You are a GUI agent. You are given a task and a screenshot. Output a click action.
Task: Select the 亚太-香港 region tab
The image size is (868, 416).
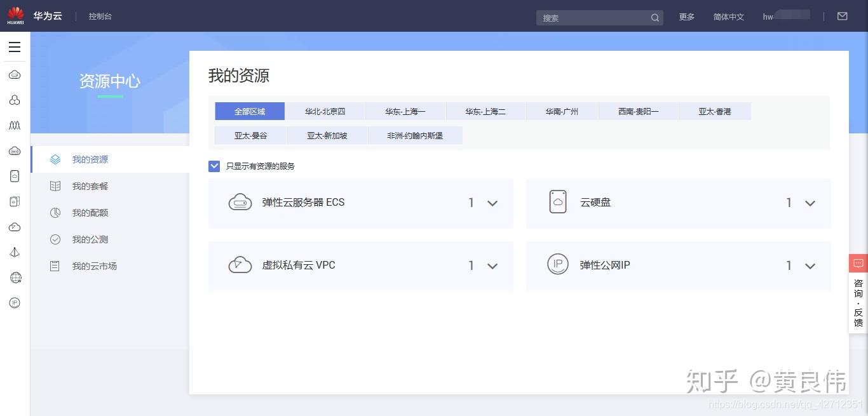(x=715, y=111)
